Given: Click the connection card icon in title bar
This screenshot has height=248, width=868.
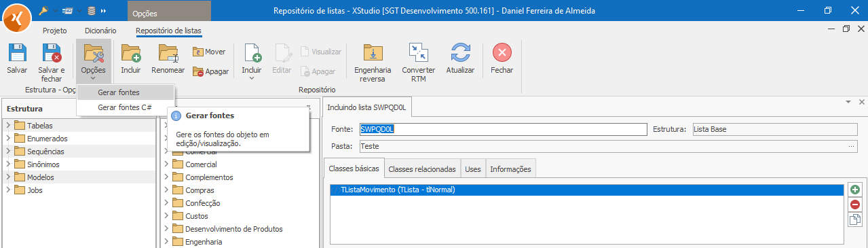Looking at the screenshot, I should click(x=67, y=11).
